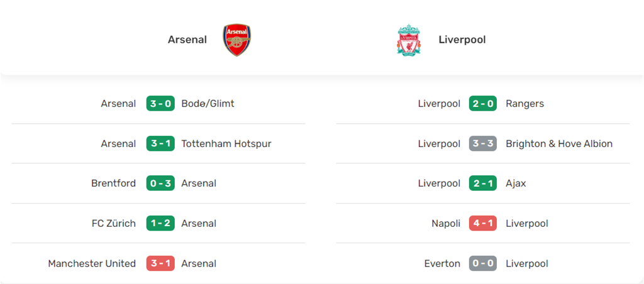The height and width of the screenshot is (284, 644).
Task: Open the 0-3 Brentford vs Arsenal score
Action: click(x=160, y=183)
